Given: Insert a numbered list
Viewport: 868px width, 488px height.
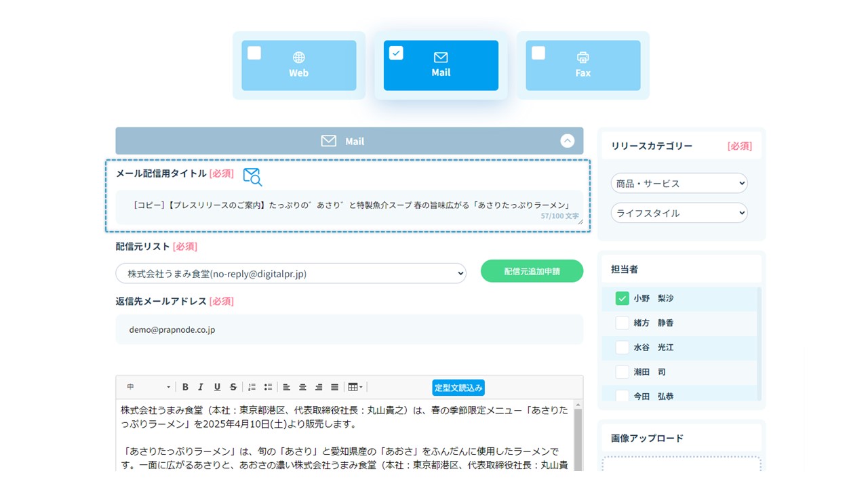Looking at the screenshot, I should pos(252,387).
